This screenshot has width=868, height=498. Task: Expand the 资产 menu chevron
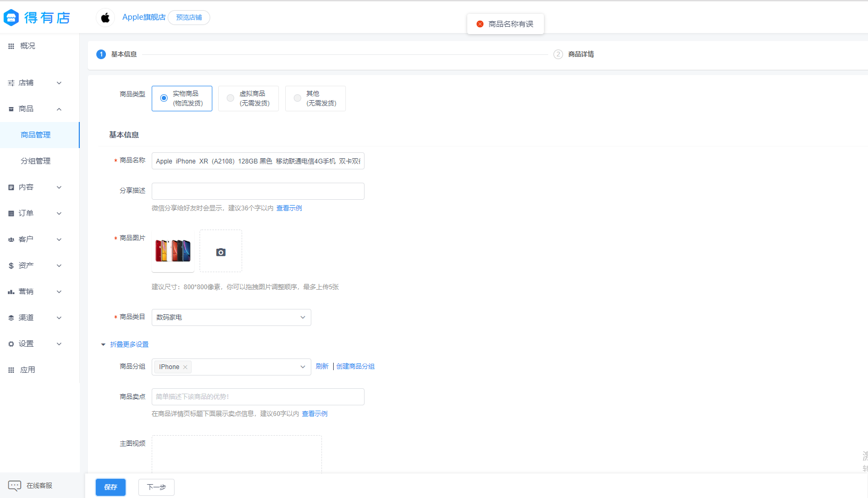tap(59, 266)
